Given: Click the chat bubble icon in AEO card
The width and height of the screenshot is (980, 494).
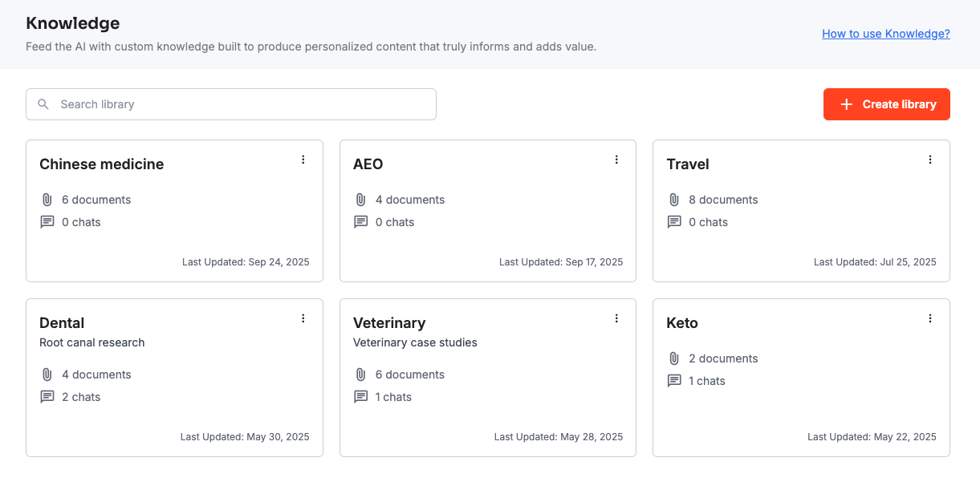Looking at the screenshot, I should point(361,222).
